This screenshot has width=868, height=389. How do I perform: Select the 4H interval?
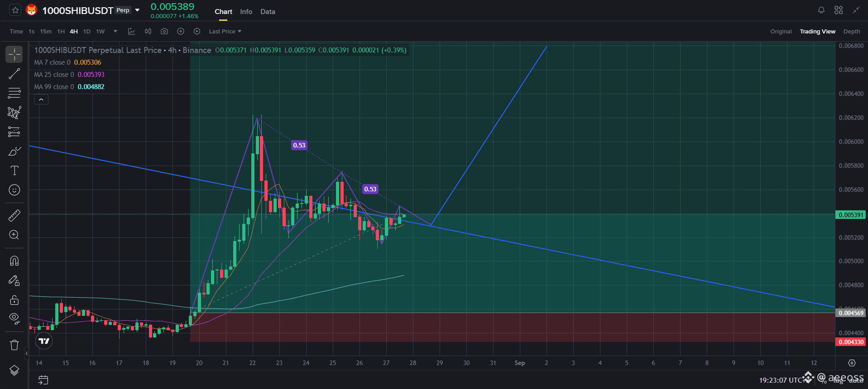point(74,32)
